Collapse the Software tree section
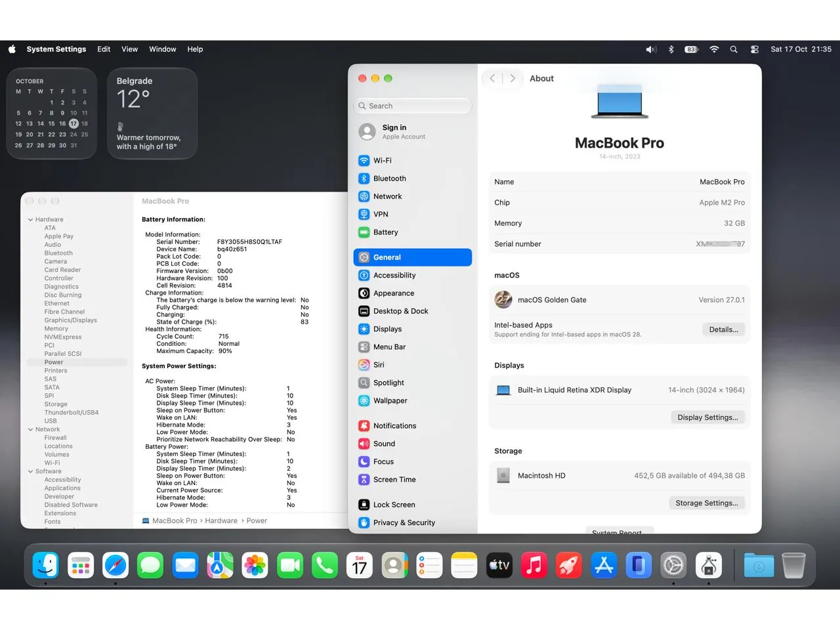Viewport: 840px width, 630px height. tap(30, 472)
